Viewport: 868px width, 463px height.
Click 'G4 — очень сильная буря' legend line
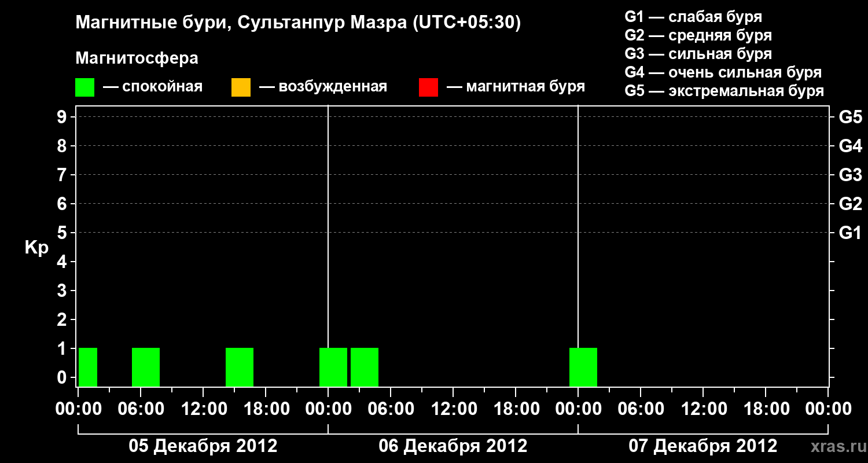pos(723,73)
